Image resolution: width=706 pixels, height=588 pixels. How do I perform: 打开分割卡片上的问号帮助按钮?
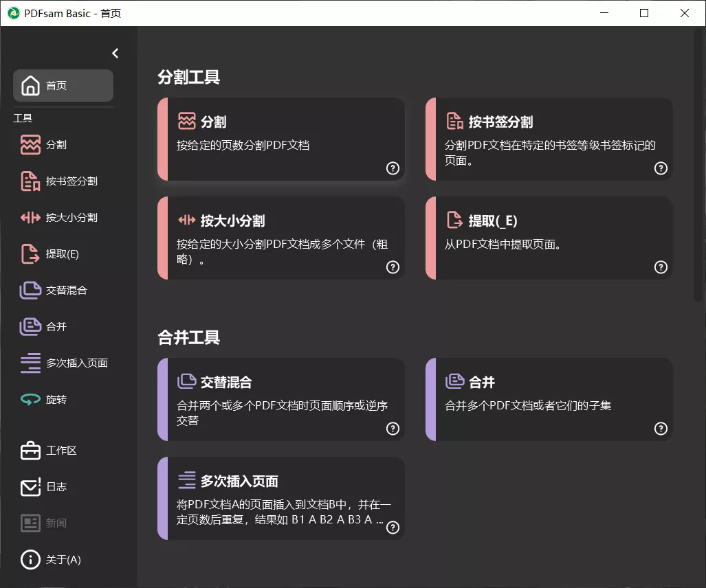pos(393,168)
